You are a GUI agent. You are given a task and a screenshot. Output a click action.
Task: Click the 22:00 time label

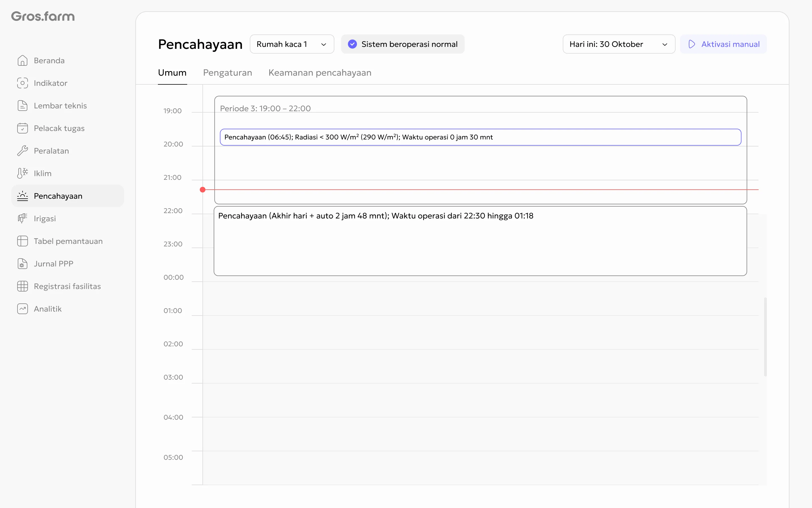[173, 211]
